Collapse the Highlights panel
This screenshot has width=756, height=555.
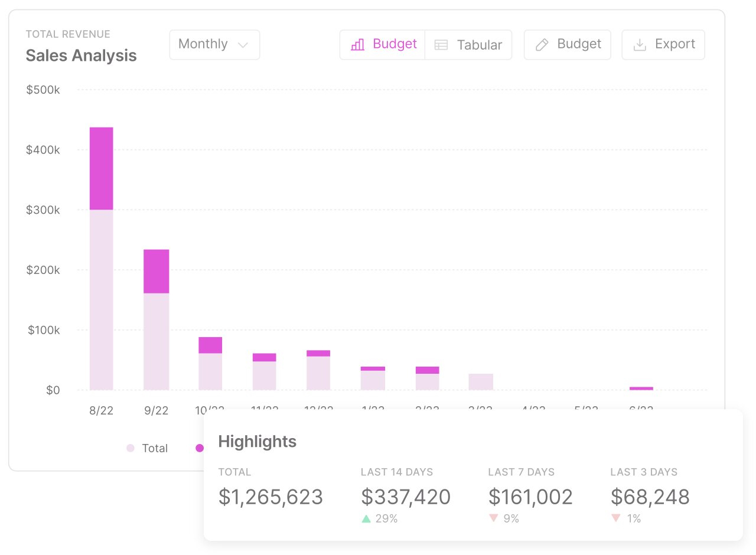[257, 441]
